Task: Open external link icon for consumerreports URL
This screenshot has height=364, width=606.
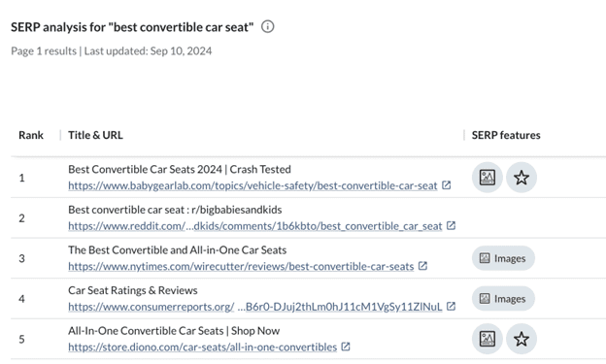Action: (x=451, y=306)
